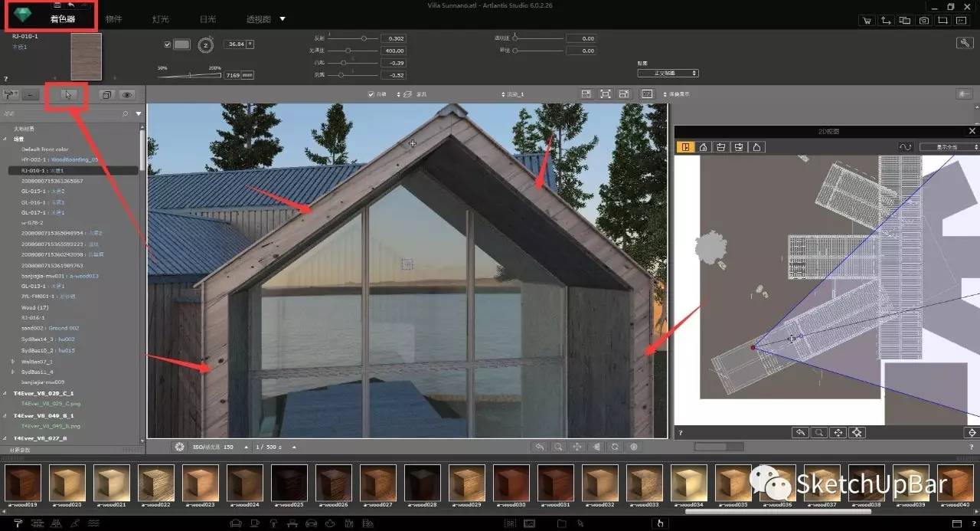This screenshot has height=531, width=980.
Task: Adjust the reflection slider valued 0.302
Action: [x=353, y=38]
